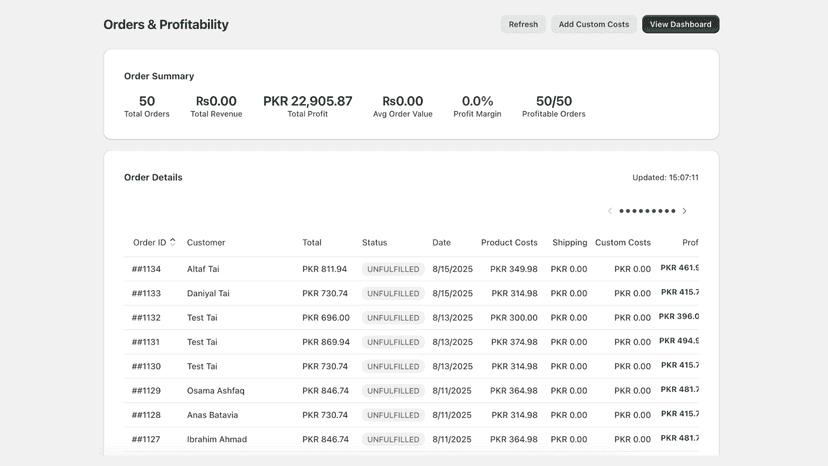This screenshot has height=466, width=828.
Task: Select the Product Costs column header
Action: (x=509, y=243)
